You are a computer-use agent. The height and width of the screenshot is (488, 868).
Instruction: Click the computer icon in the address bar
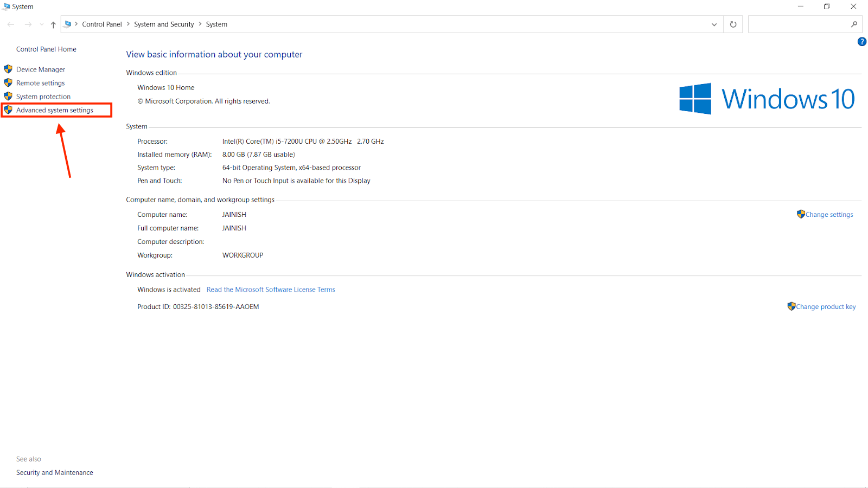[x=68, y=24]
